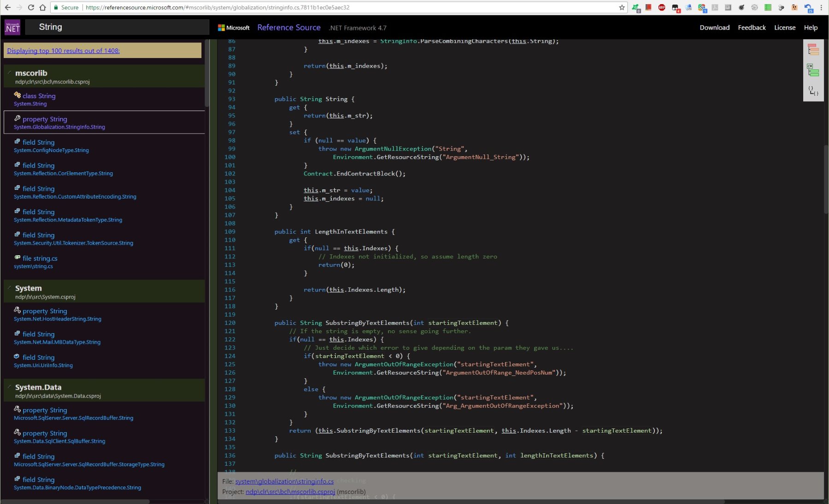The height and width of the screenshot is (504, 829).
Task: Click the blue undo-arrow extension with badge 25
Action: coord(808,8)
